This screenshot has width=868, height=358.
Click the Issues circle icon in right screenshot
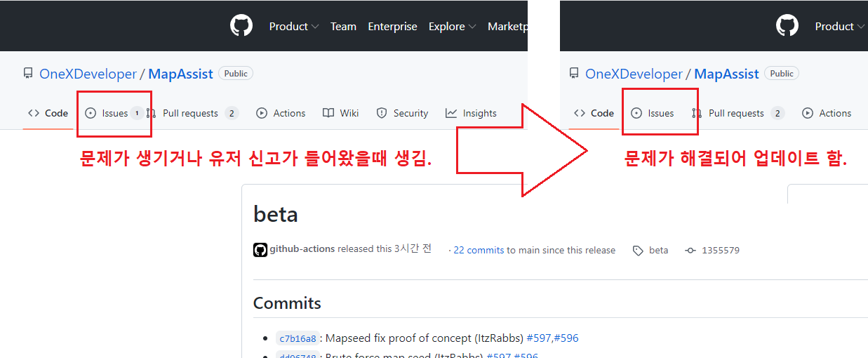[x=636, y=113]
